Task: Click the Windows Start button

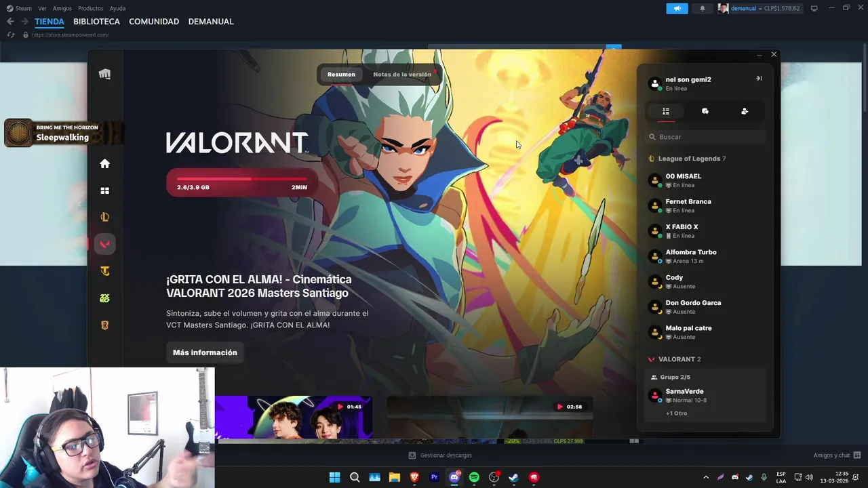Action: pyautogui.click(x=334, y=477)
